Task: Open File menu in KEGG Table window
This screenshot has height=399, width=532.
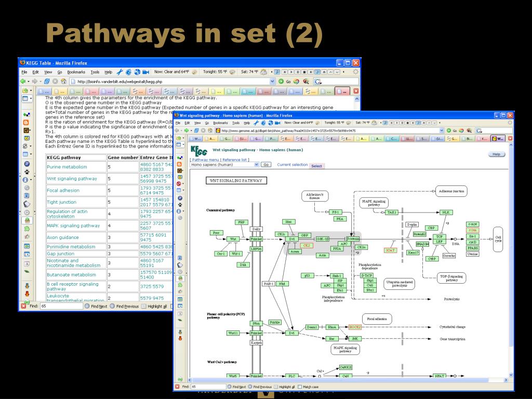Action: [x=24, y=72]
